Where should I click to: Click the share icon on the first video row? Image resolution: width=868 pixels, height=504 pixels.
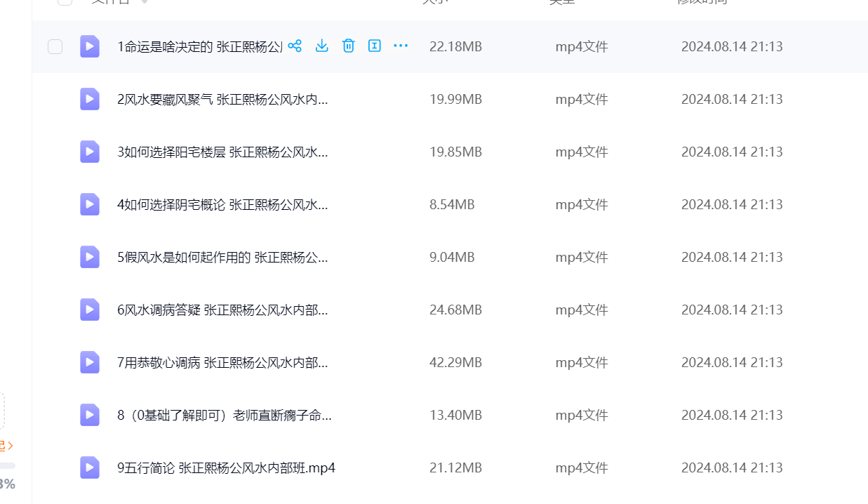(x=295, y=46)
